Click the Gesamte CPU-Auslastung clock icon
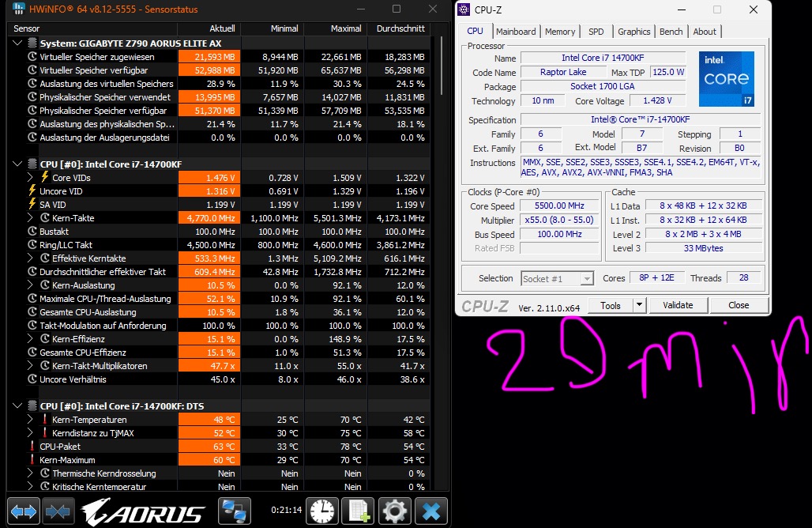This screenshot has width=812, height=528. [32, 312]
